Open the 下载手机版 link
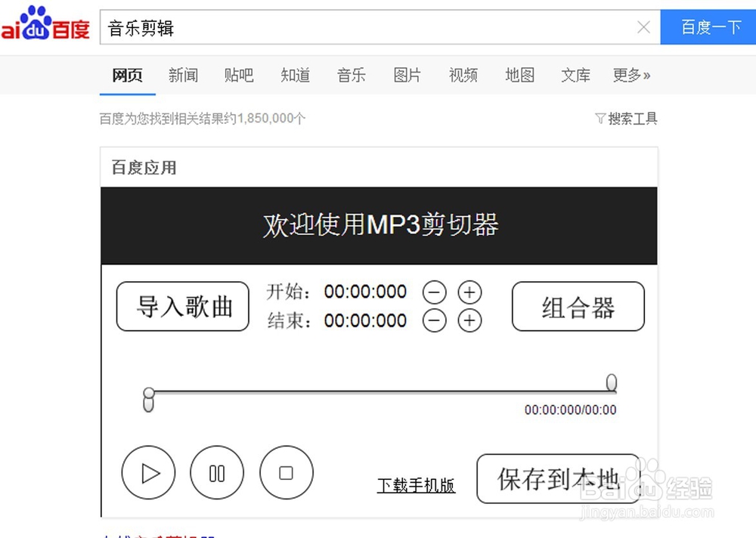 tap(416, 485)
